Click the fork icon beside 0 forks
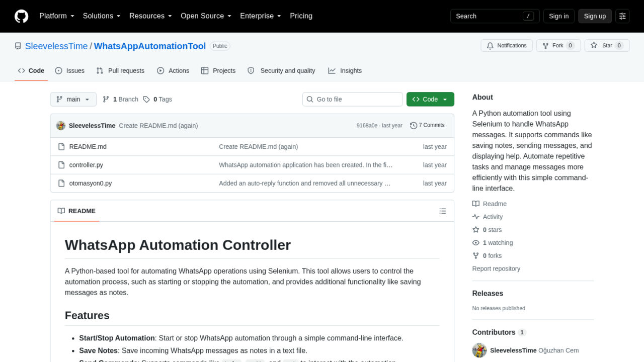This screenshot has height=362, width=644. coord(476,256)
